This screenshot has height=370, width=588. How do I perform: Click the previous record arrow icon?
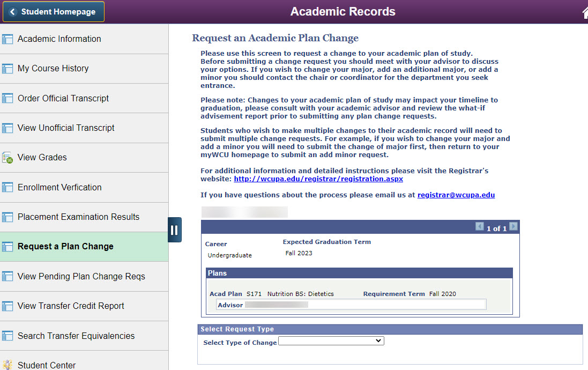point(480,227)
